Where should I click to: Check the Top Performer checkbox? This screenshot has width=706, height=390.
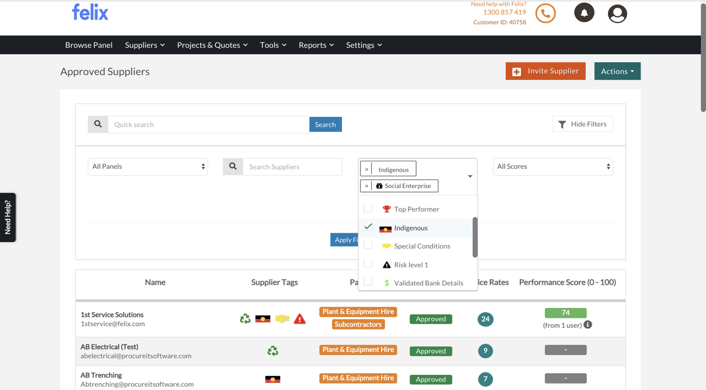pos(368,208)
